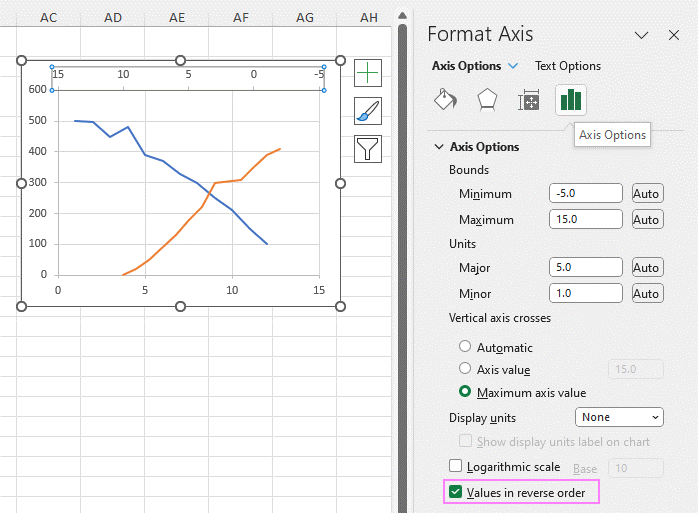
Task: Select the Axis value radio option
Action: [465, 368]
